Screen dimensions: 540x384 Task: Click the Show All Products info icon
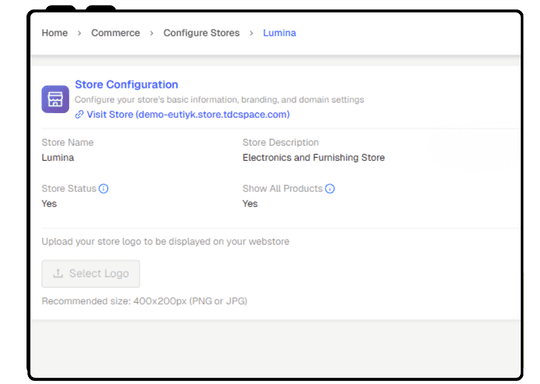330,189
